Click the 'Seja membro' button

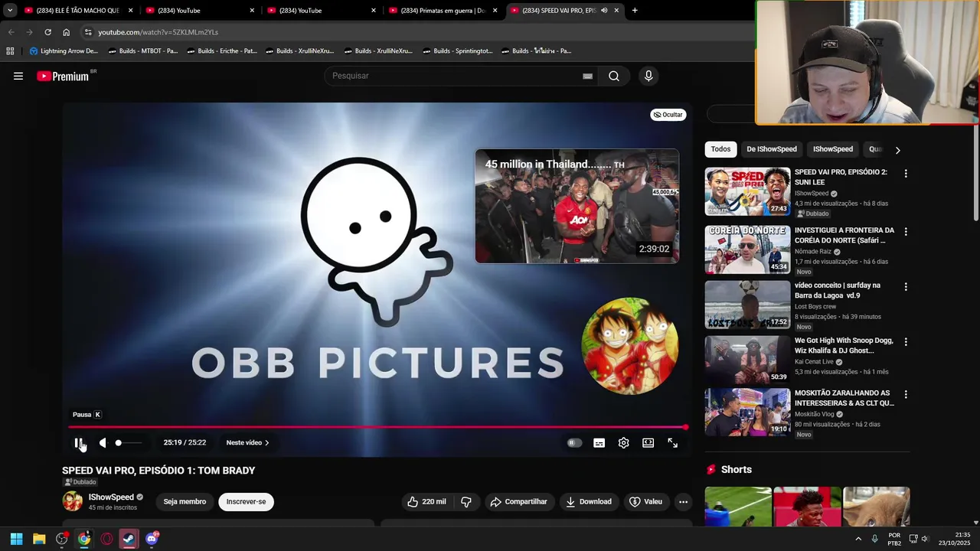coord(185,501)
